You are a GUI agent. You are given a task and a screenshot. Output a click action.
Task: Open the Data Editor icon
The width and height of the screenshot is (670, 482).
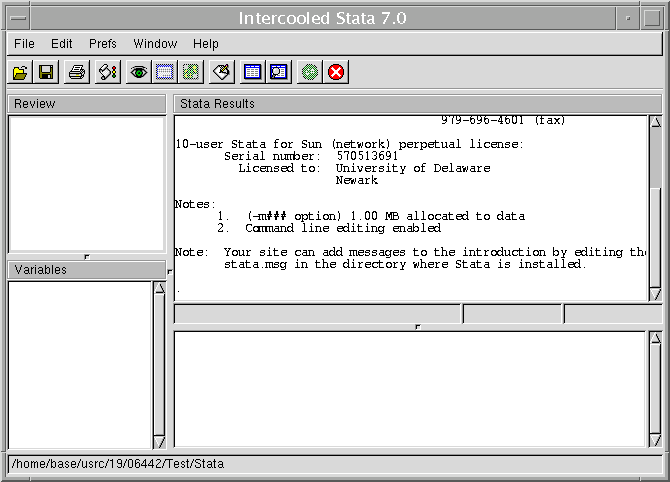253,72
